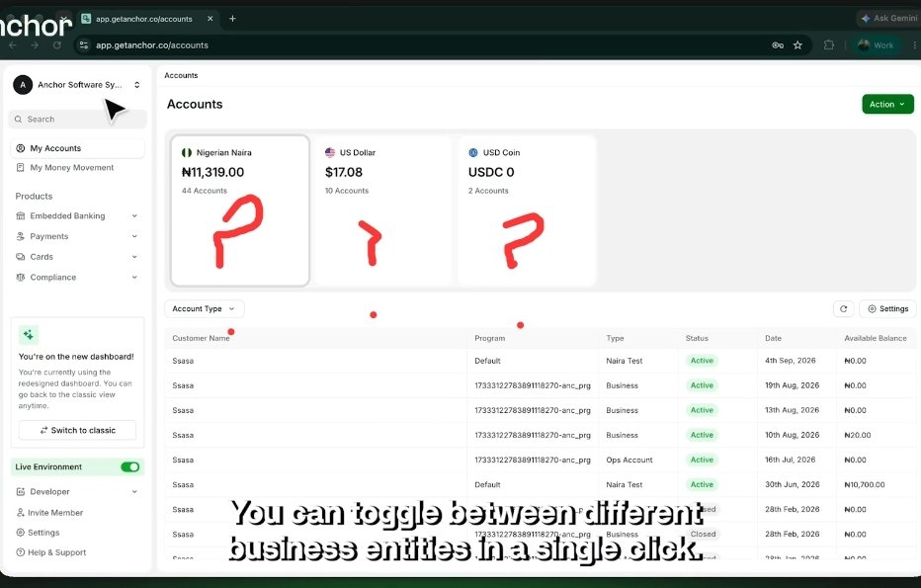Open My Money Movement page
The width and height of the screenshot is (921, 588).
pyautogui.click(x=72, y=167)
